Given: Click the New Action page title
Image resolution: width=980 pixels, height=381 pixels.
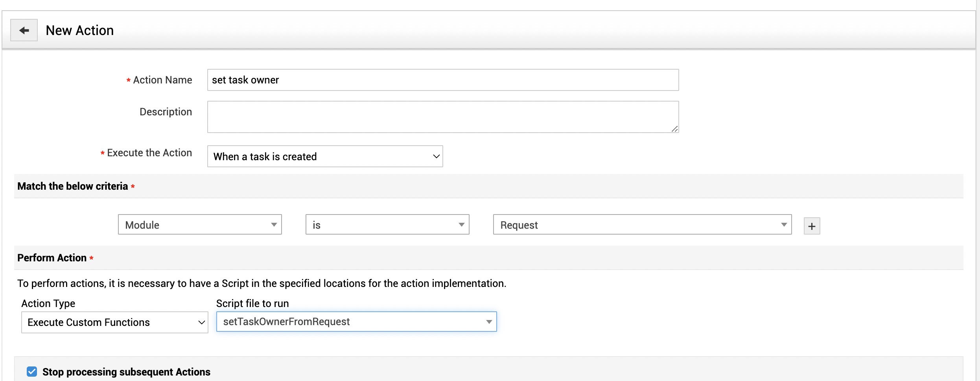Looking at the screenshot, I should pos(80,30).
